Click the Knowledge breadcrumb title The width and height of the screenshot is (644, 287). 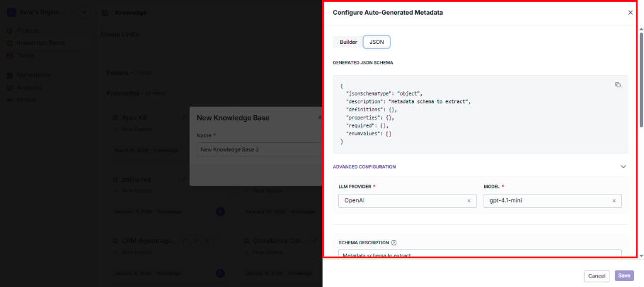[131, 13]
